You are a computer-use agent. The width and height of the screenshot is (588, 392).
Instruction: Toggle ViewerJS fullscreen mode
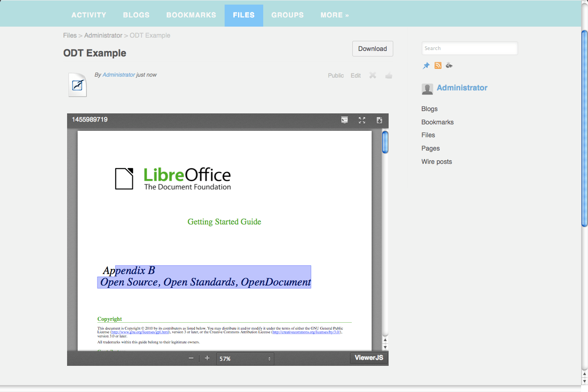pyautogui.click(x=362, y=120)
